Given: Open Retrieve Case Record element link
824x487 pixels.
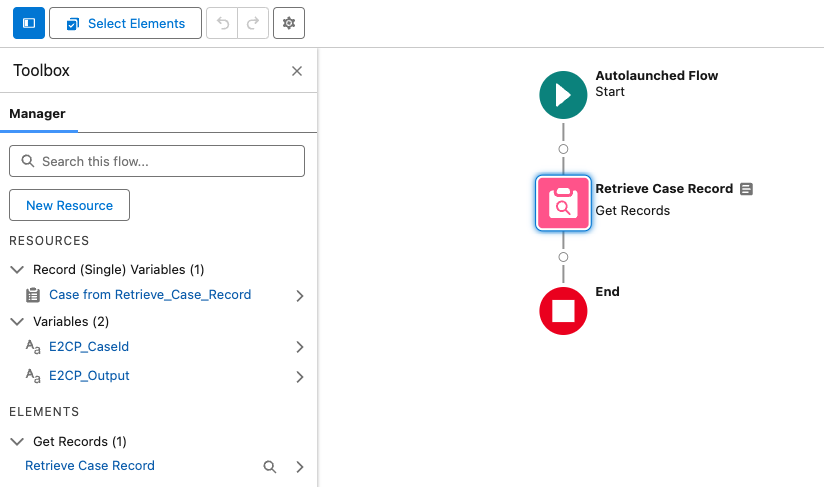Looking at the screenshot, I should click(90, 465).
